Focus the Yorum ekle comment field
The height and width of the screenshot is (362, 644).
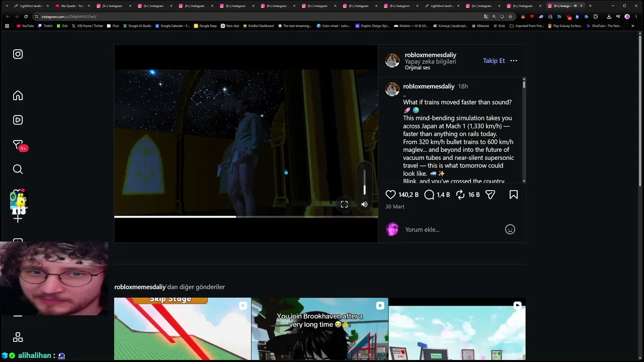pos(453,230)
